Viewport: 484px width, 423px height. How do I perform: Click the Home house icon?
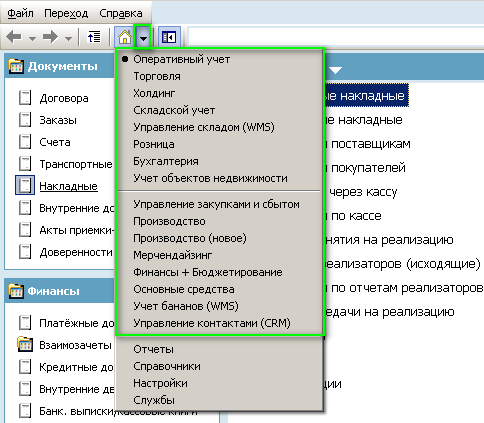pyautogui.click(x=124, y=37)
